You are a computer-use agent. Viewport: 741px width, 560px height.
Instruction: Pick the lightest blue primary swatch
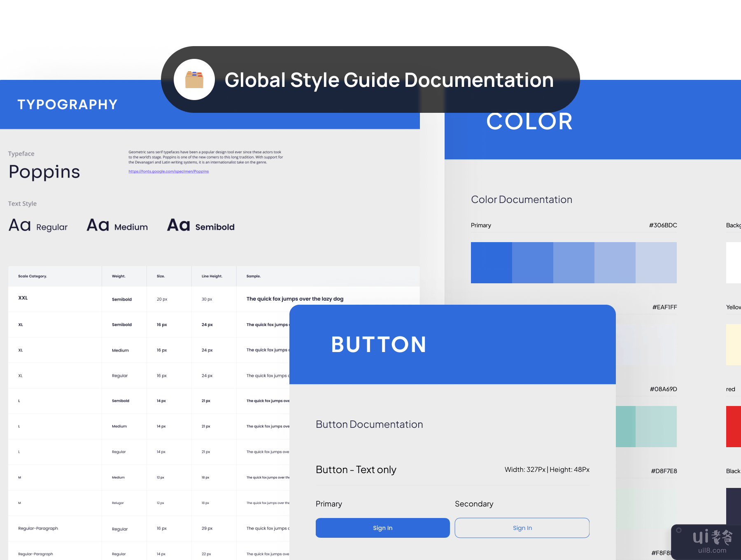656,263
